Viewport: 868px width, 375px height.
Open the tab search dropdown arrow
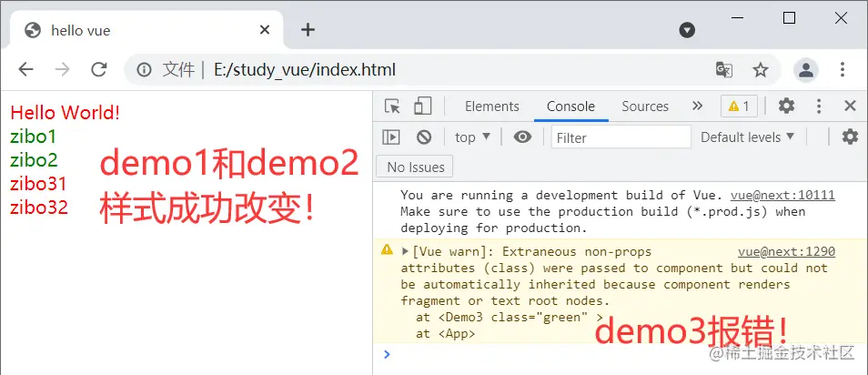click(x=687, y=30)
